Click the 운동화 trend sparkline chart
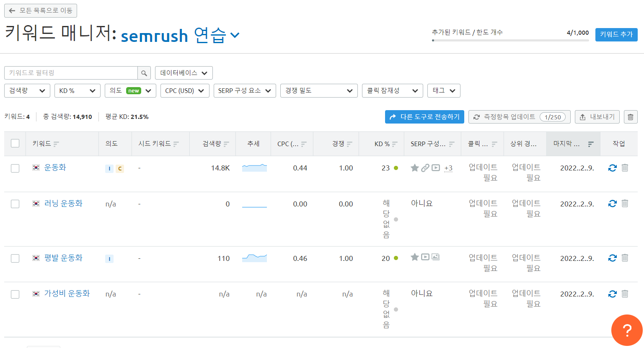 tap(254, 168)
